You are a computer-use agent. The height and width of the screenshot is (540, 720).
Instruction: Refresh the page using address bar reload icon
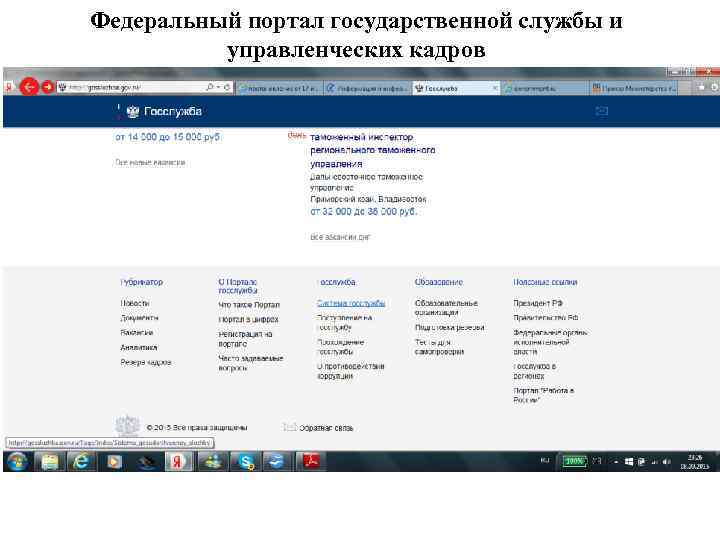[x=227, y=87]
